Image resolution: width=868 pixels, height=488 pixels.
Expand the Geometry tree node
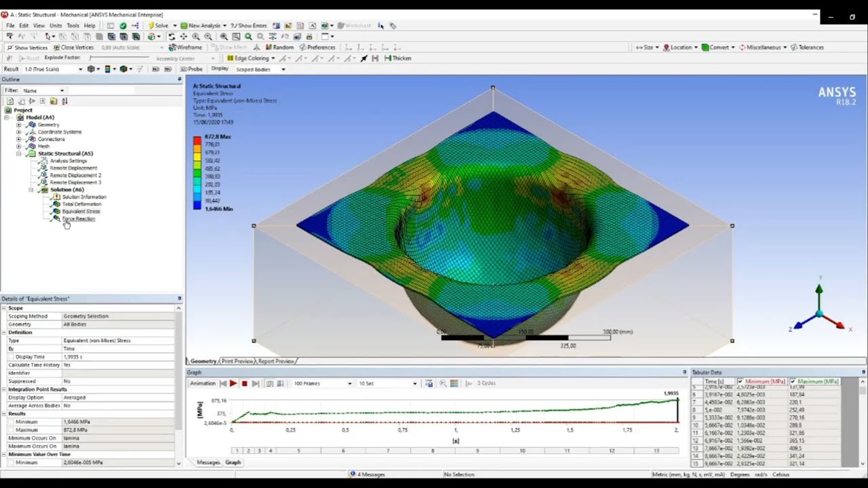(19, 125)
